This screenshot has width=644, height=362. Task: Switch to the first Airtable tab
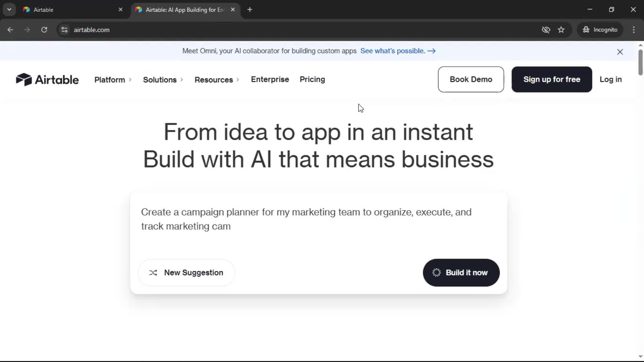71,10
